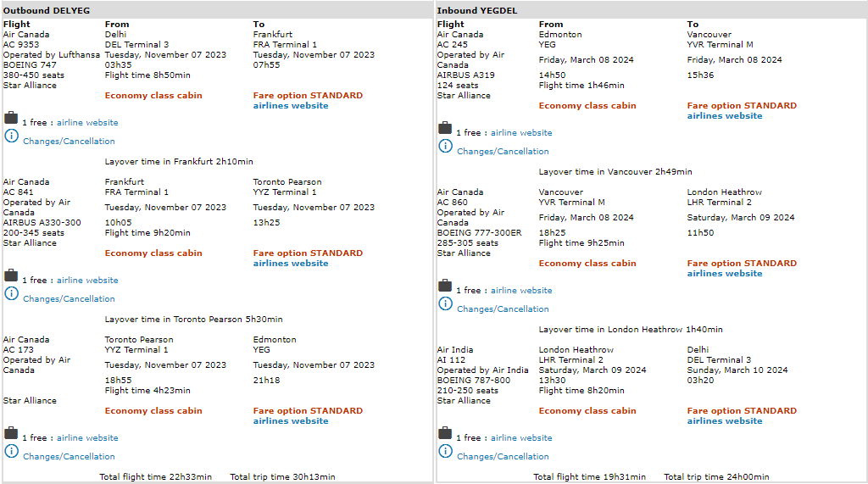Viewport: 868px width, 484px height.
Task: Click baggage icon for Vancouver to London flight
Action: click(x=445, y=286)
